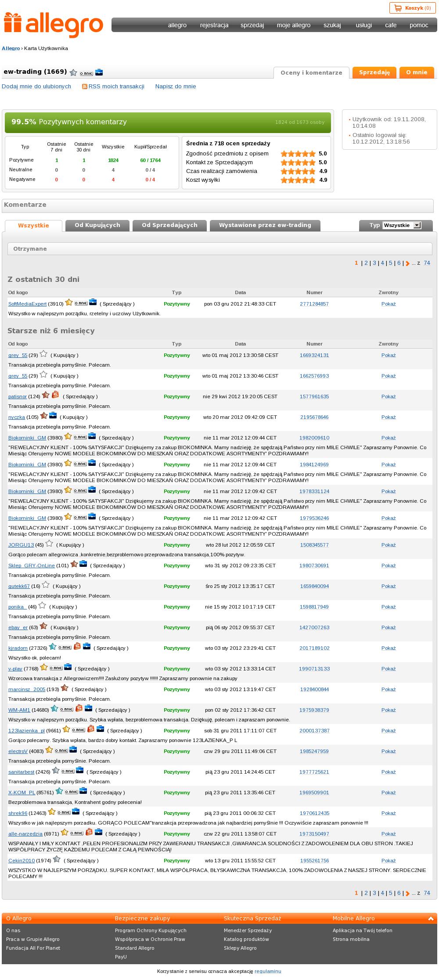Image resolution: width=439 pixels, height=980 pixels.
Task: Open the 'sprzedaj' menu item
Action: tap(252, 25)
